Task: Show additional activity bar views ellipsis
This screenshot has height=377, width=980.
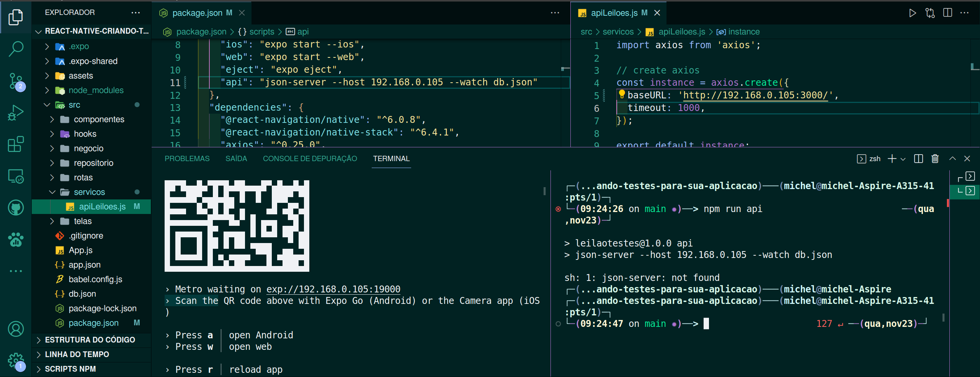Action: (16, 271)
